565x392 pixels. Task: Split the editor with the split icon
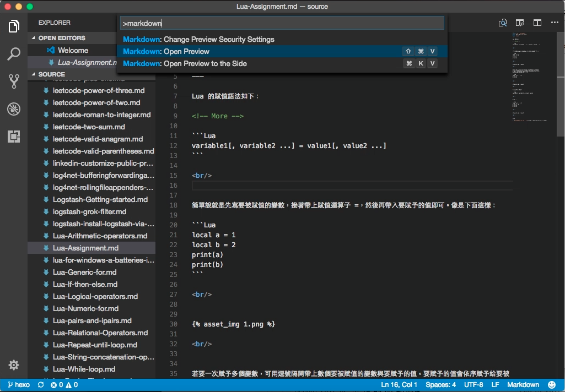click(x=537, y=23)
